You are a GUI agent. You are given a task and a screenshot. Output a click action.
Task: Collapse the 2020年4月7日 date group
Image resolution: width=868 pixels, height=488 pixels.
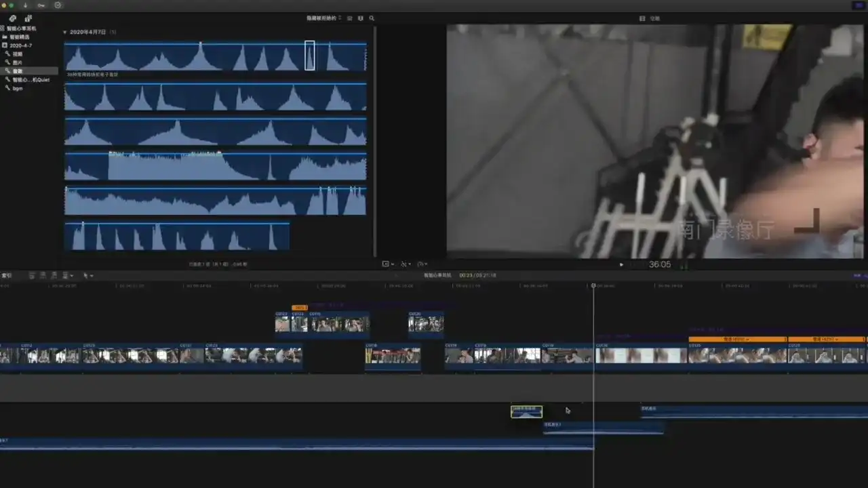(65, 32)
